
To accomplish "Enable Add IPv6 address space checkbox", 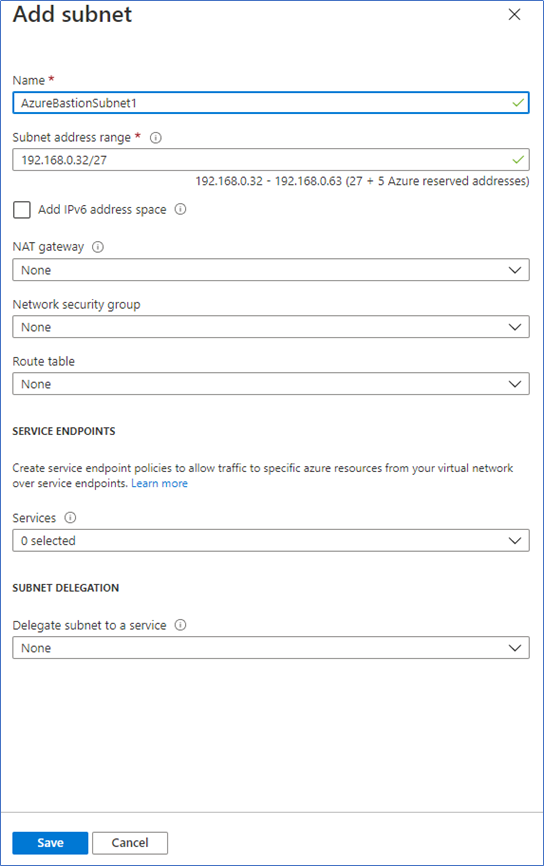I will click(x=22, y=210).
